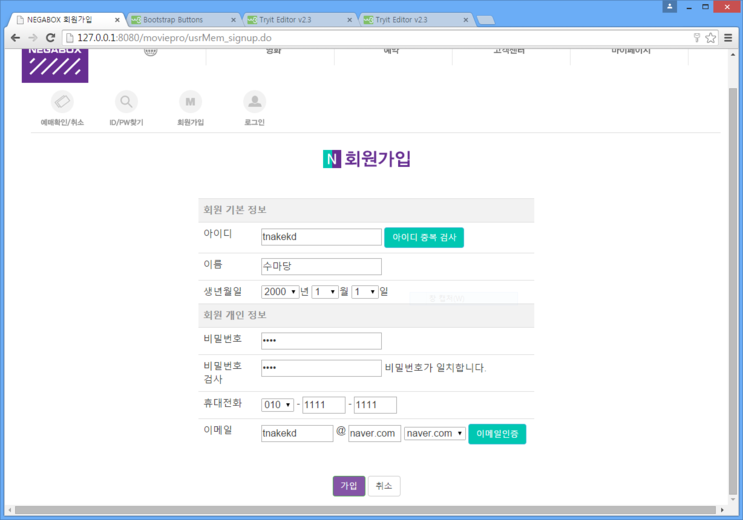Open the email domain naver.com dropdown
Screen dimensions: 743x520
point(435,433)
